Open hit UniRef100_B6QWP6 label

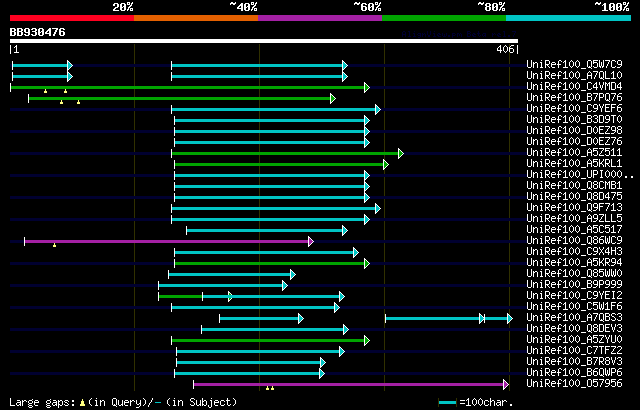coord(574,372)
